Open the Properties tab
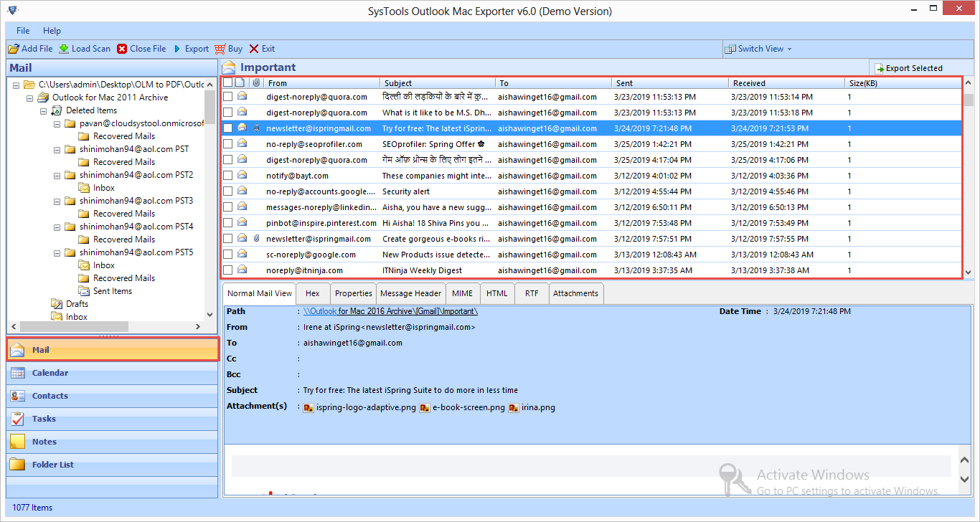Image resolution: width=980 pixels, height=522 pixels. [x=354, y=293]
